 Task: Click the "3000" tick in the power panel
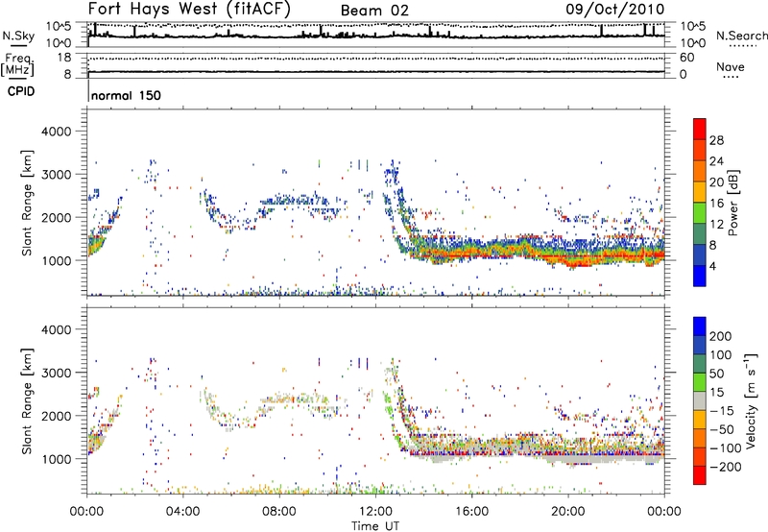[x=56, y=175]
